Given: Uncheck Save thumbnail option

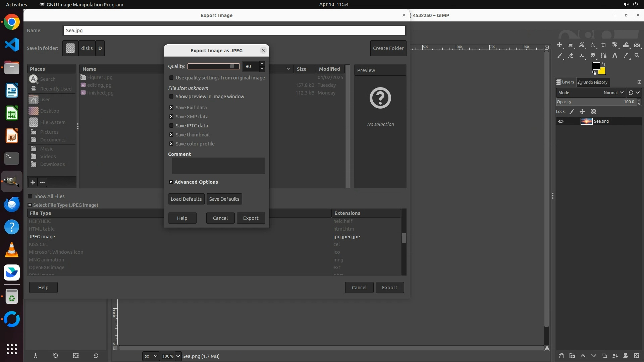Looking at the screenshot, I should click(171, 135).
